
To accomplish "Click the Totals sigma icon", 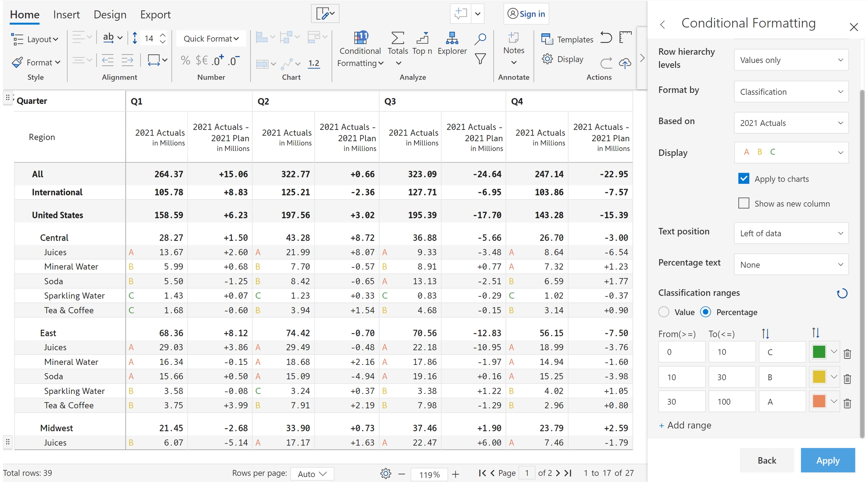I will coord(397,38).
